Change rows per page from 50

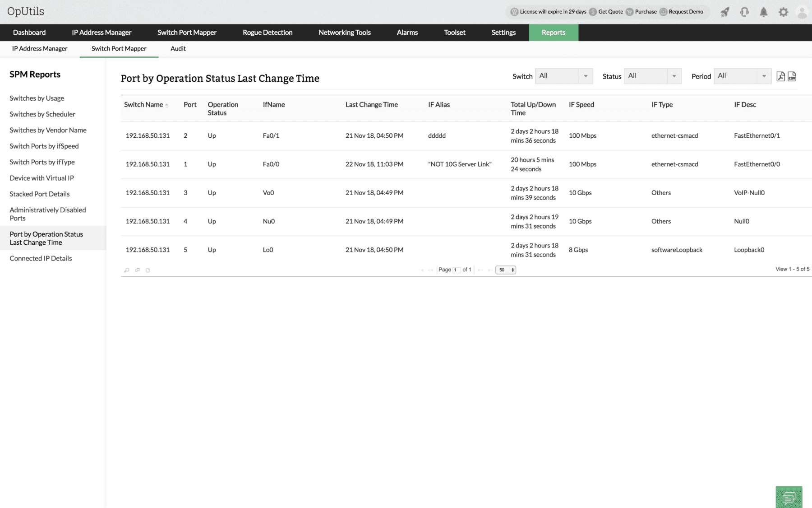pyautogui.click(x=505, y=270)
